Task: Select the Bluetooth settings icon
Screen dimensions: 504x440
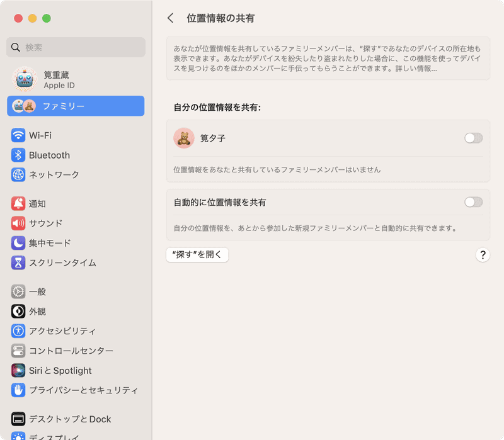Action: pos(18,155)
